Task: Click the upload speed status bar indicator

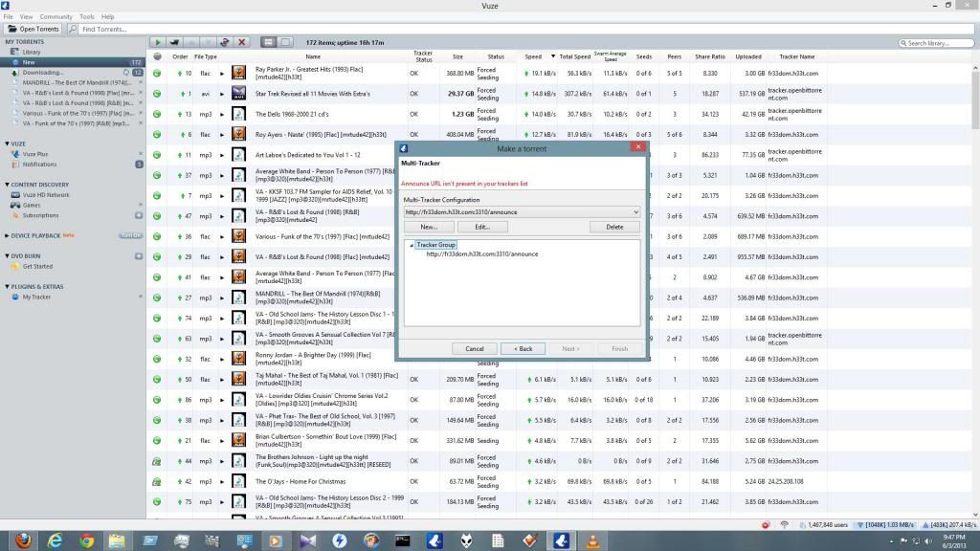Action: [x=949, y=525]
